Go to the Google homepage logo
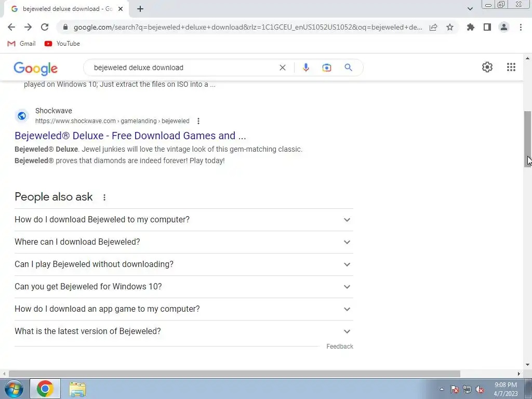 pyautogui.click(x=36, y=68)
